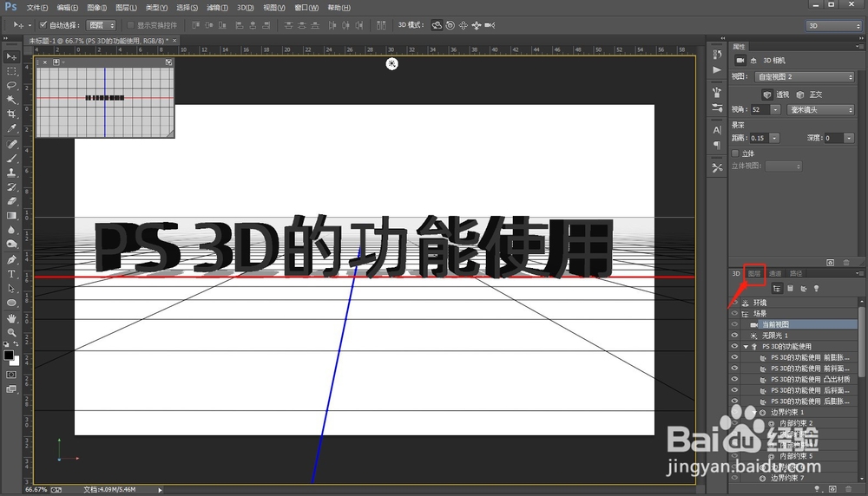Click the secondary view thumbnail

click(105, 101)
